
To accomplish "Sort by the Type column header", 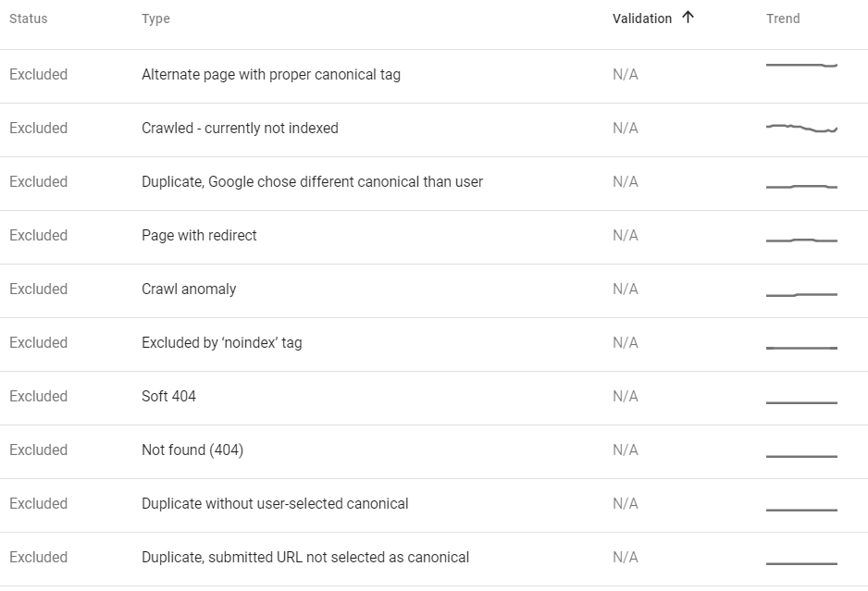I will pos(155,18).
